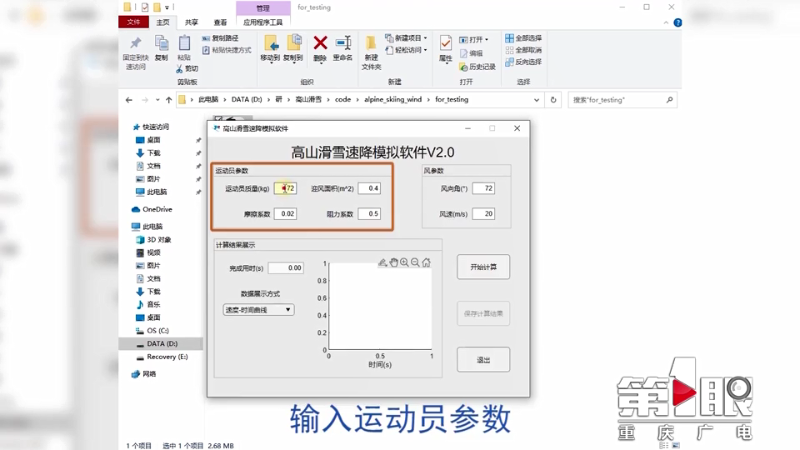Click Paste shortcut (粘贴快捷方式)
The height and width of the screenshot is (450, 800).
tap(227, 50)
